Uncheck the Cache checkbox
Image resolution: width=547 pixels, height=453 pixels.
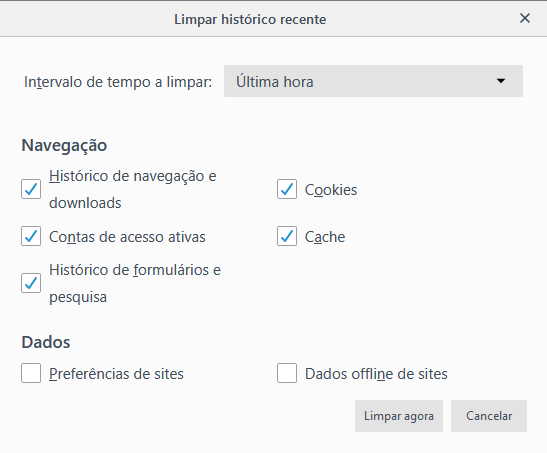pyautogui.click(x=287, y=236)
